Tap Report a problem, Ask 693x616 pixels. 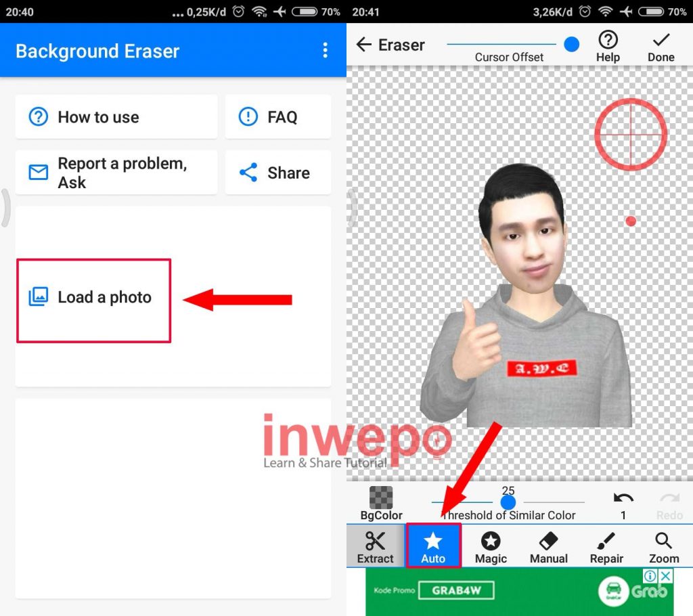[x=116, y=173]
